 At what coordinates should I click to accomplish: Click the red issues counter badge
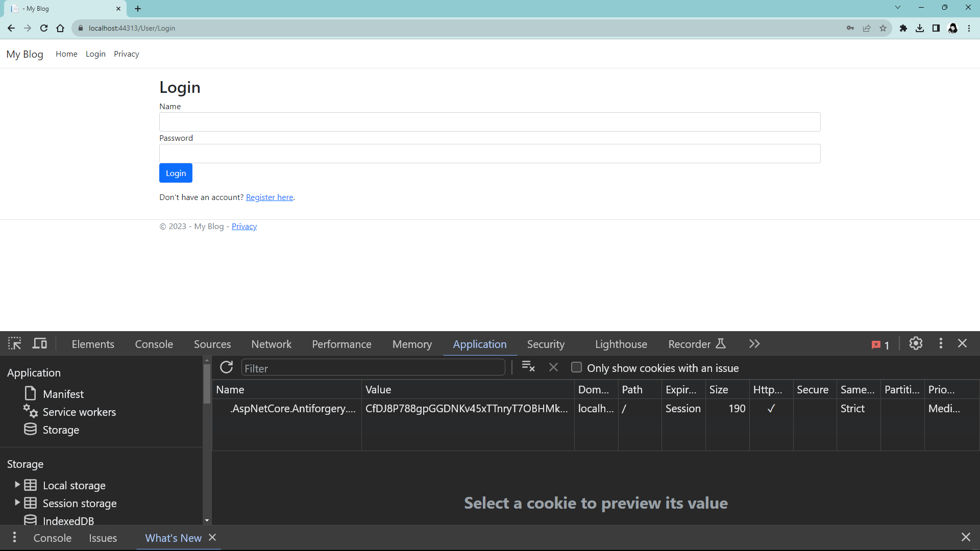[x=880, y=345]
